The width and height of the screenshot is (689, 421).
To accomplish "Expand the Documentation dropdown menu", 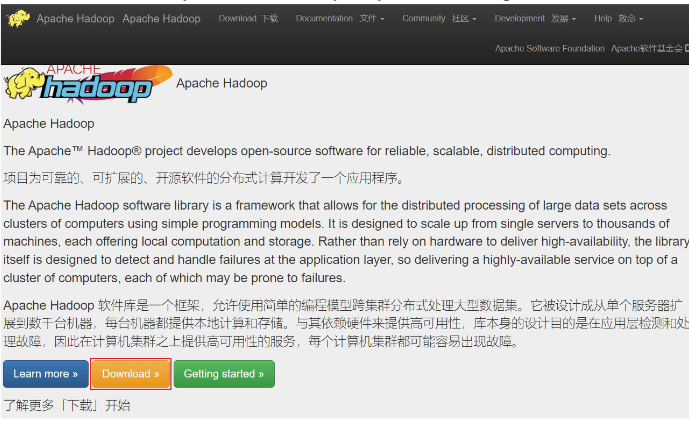I will click(340, 18).
